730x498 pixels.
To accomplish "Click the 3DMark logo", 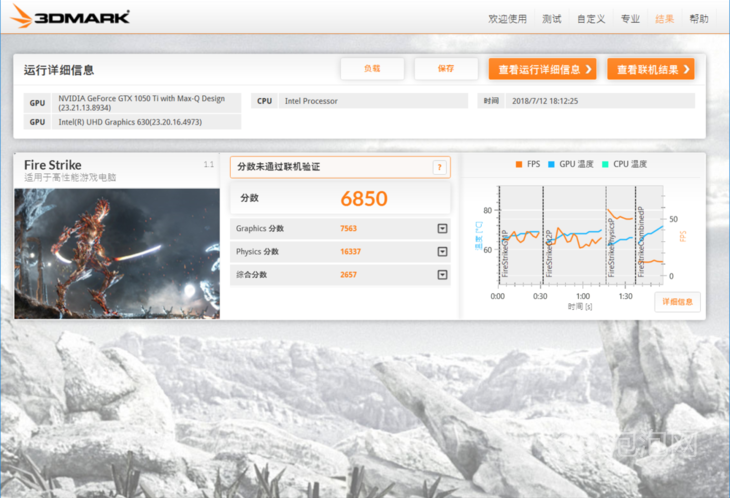I will pyautogui.click(x=70, y=16).
